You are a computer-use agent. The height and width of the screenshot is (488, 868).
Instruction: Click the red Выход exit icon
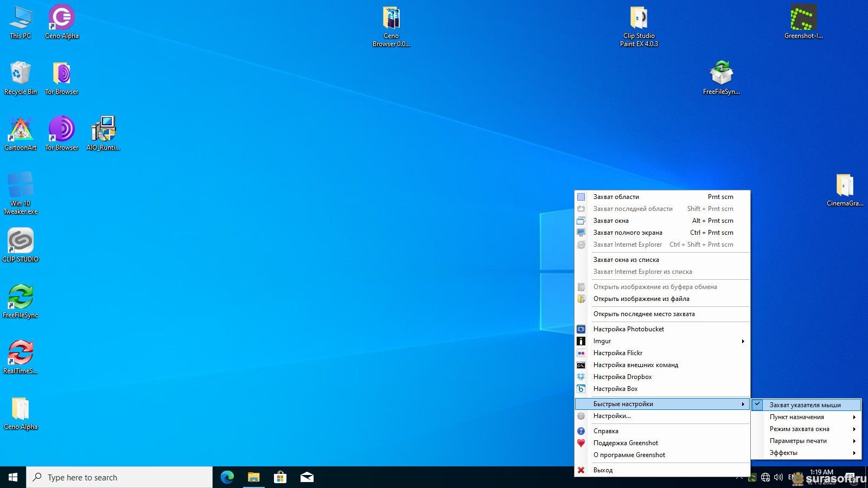pyautogui.click(x=581, y=470)
